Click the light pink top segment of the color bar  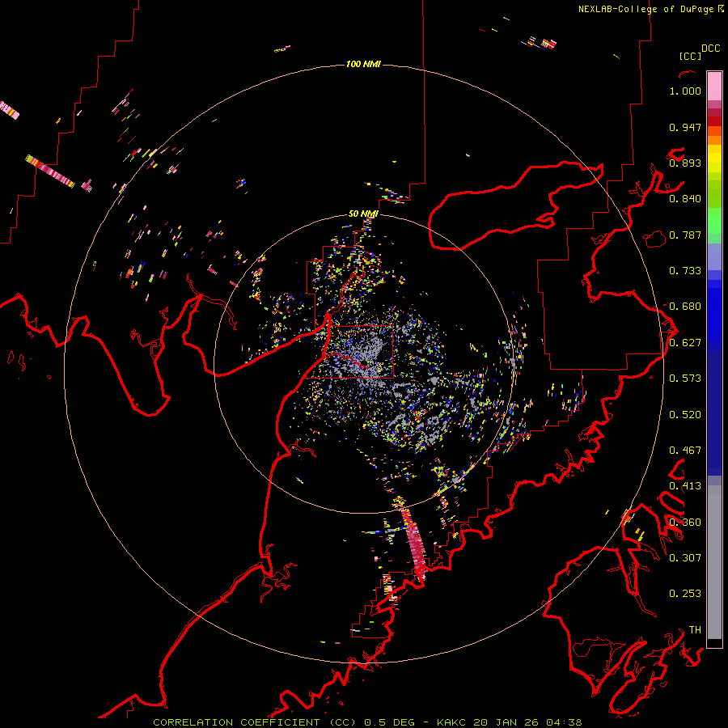click(714, 86)
